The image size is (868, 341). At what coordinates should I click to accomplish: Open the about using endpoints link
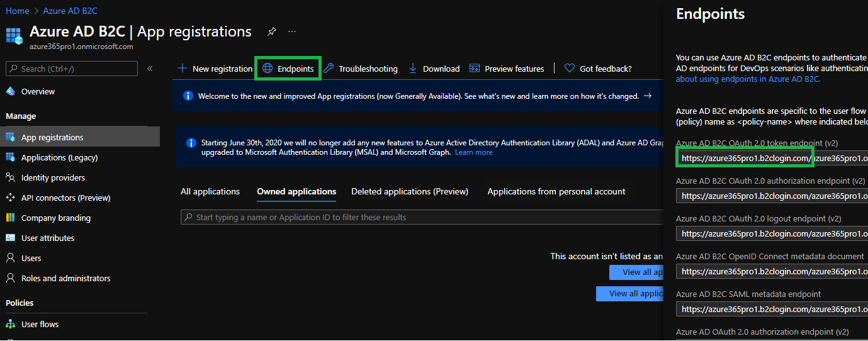coord(748,79)
